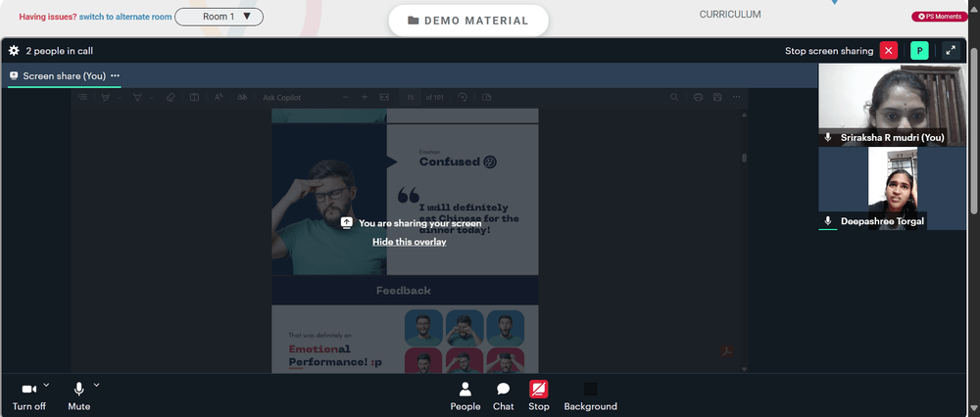Open highlight tool options arrow
980x417 pixels.
[119, 97]
